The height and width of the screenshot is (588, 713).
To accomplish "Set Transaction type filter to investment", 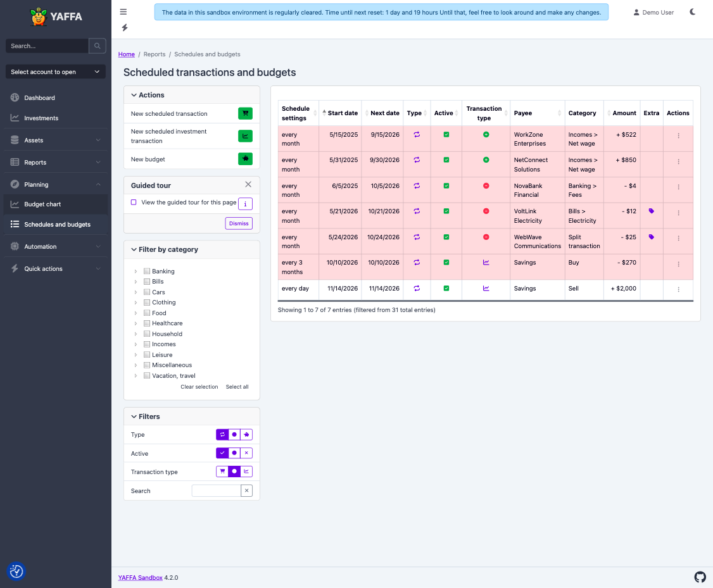I will pos(246,472).
